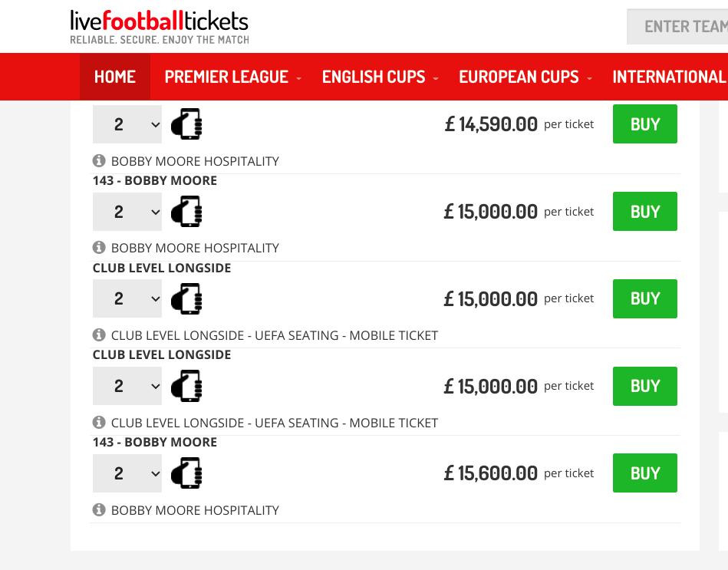Image resolution: width=728 pixels, height=570 pixels.
Task: Click info icon beside first Bobby Moore Hospitality
Action: tap(99, 161)
